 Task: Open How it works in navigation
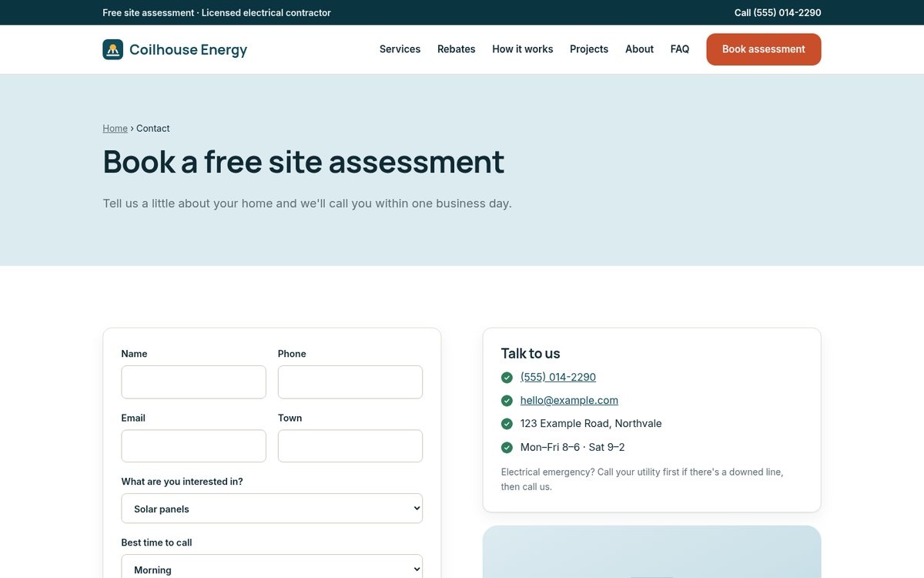click(x=523, y=49)
